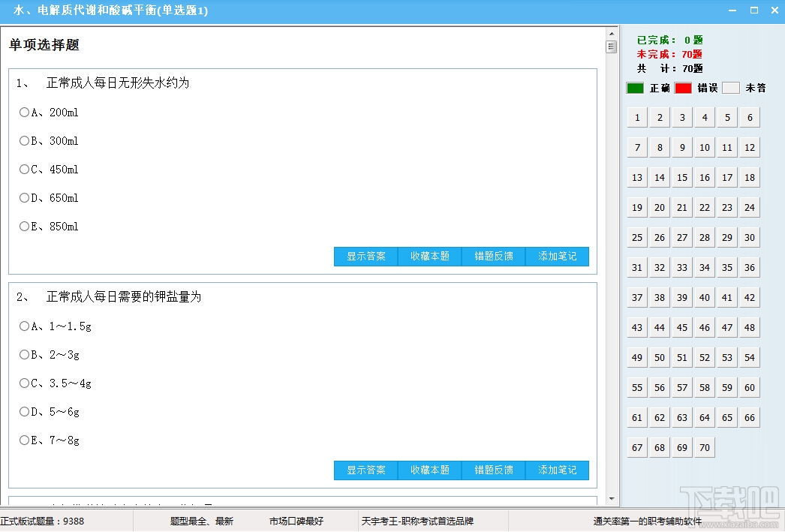The height and width of the screenshot is (532, 785).
Task: Jump to question 21
Action: (682, 208)
